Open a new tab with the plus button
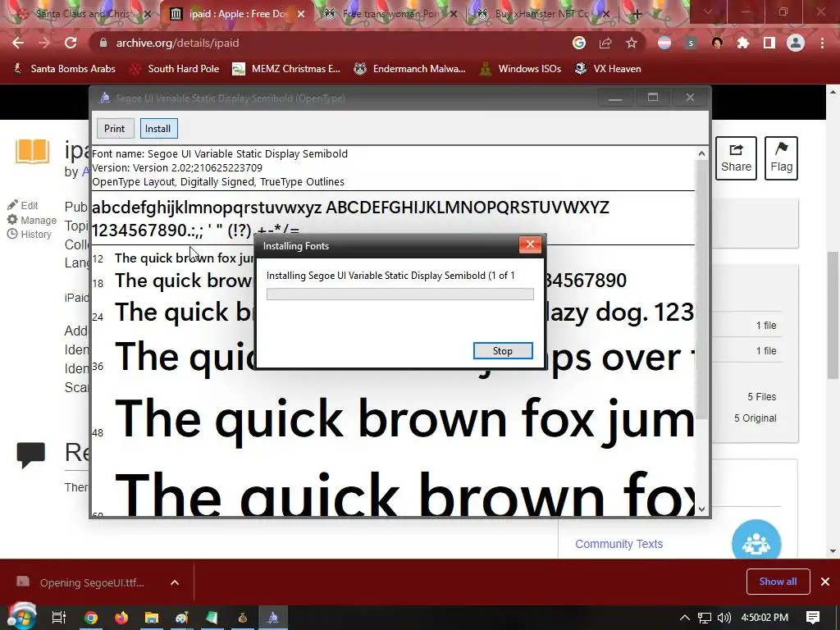The image size is (840, 630). tap(637, 14)
